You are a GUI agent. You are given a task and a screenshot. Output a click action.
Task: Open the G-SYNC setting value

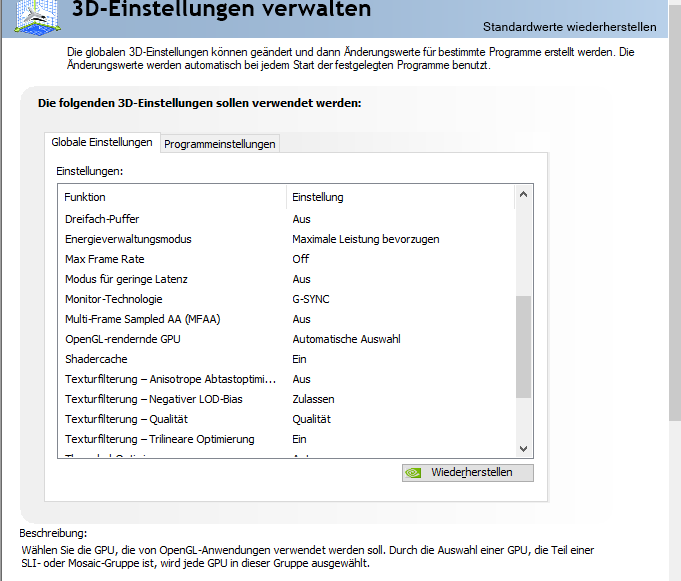click(x=311, y=299)
